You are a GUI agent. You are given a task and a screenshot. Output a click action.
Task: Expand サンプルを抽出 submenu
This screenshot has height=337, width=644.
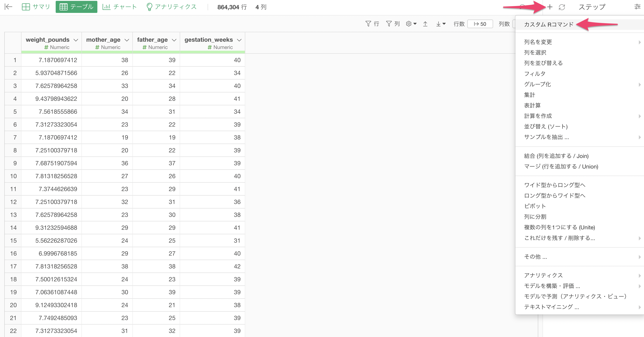point(580,137)
